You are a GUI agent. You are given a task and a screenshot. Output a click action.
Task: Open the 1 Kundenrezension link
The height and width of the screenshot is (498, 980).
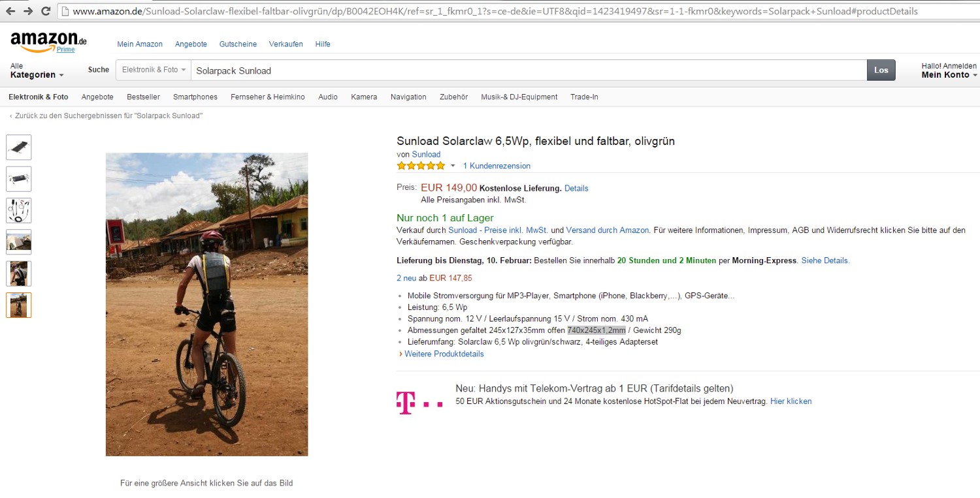click(x=497, y=166)
